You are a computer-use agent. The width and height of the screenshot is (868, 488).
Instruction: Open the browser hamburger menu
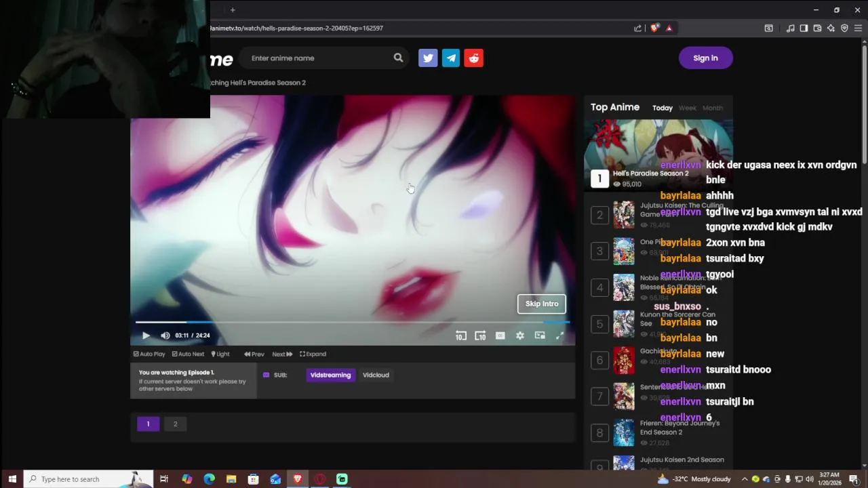[858, 28]
